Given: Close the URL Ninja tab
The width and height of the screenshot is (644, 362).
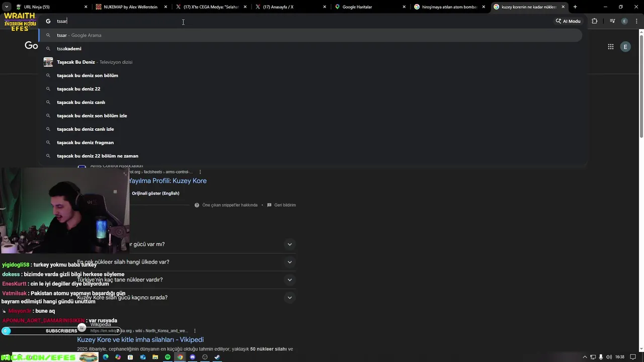Looking at the screenshot, I should (86, 7).
